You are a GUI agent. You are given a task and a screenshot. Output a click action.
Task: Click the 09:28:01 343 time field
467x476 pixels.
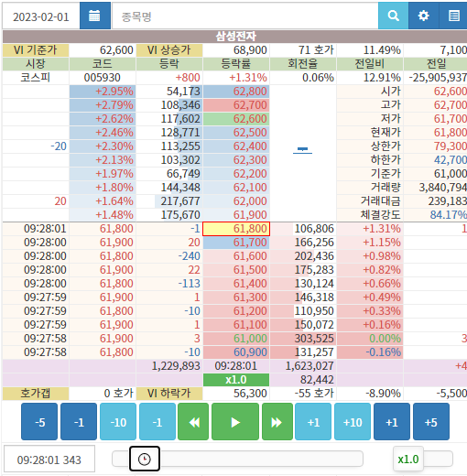[x=49, y=460]
